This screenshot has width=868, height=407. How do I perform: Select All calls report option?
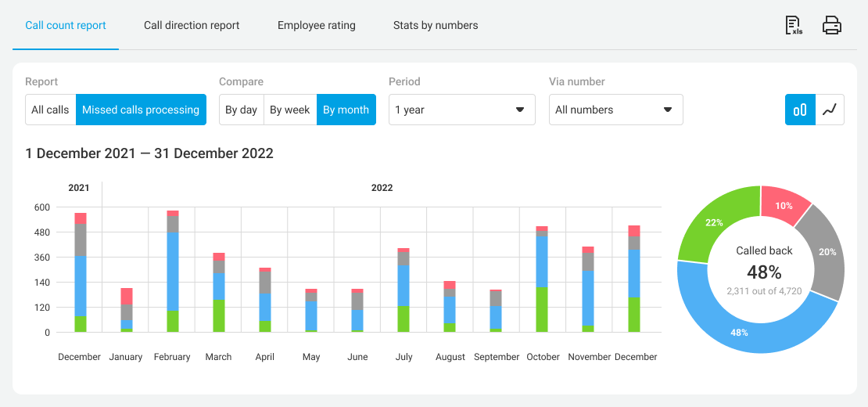[x=50, y=110]
